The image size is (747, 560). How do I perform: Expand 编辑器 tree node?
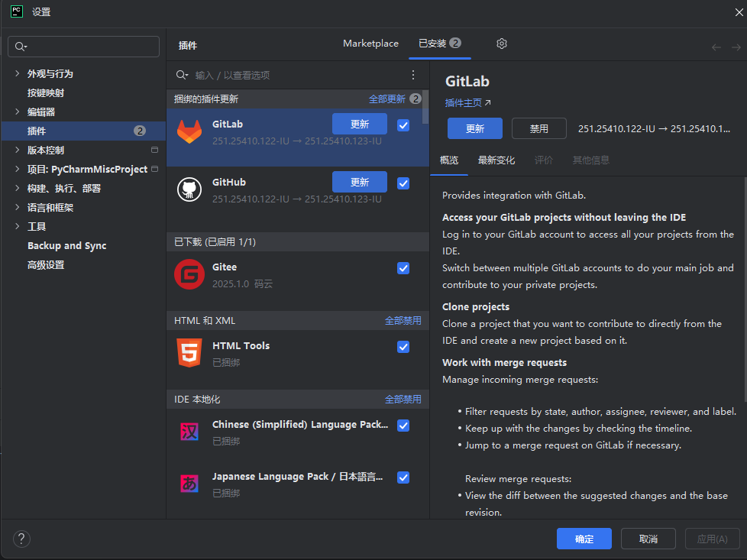(x=17, y=112)
